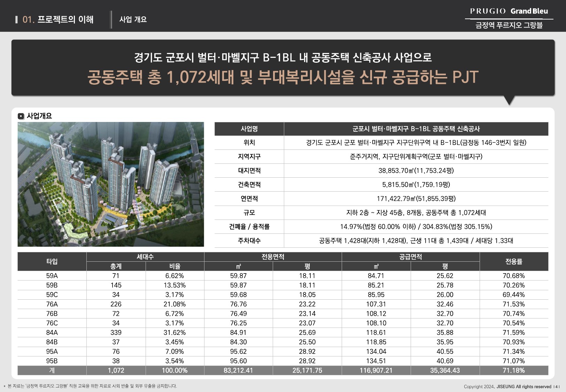This screenshot has width=566, height=392.
Task: Select the '사업 개요' header subtitle
Action: click(x=133, y=20)
